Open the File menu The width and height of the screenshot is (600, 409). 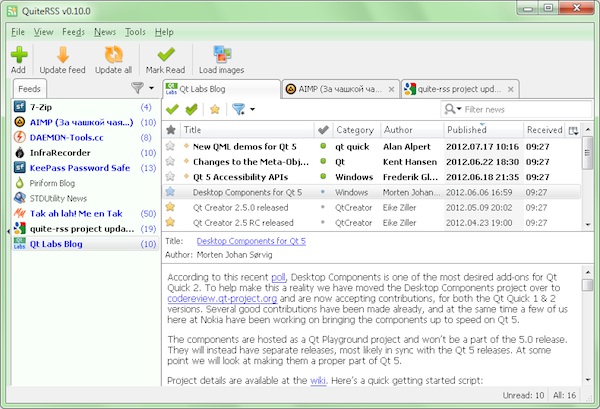[x=18, y=32]
